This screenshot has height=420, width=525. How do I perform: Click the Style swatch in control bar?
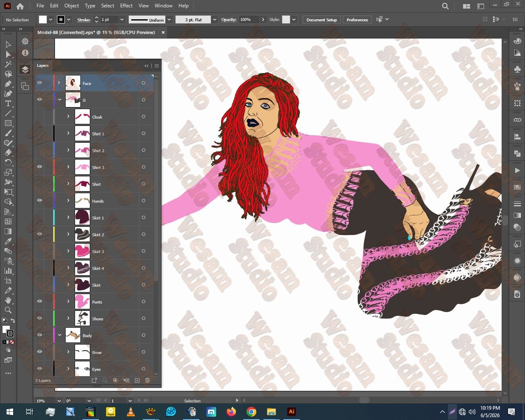tap(286, 20)
